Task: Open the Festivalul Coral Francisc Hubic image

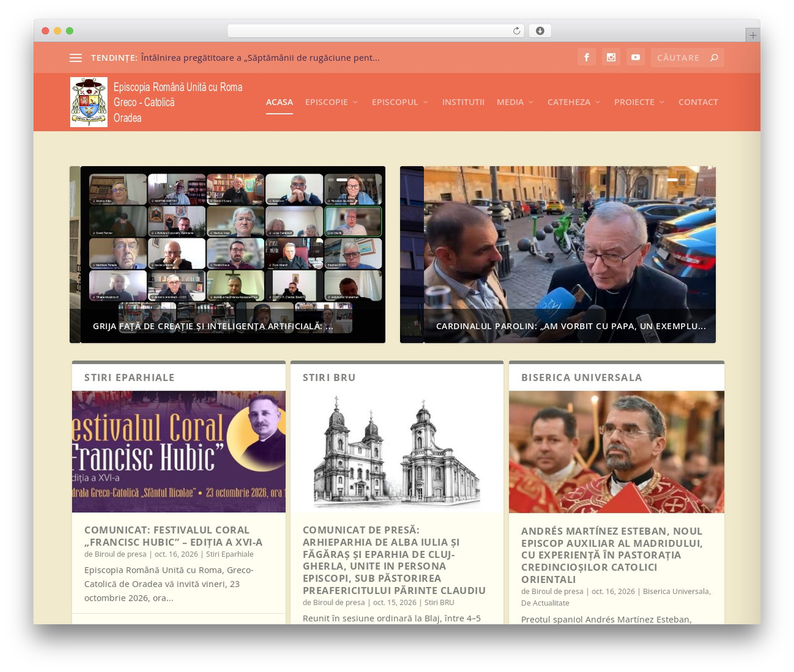Action: (x=179, y=451)
